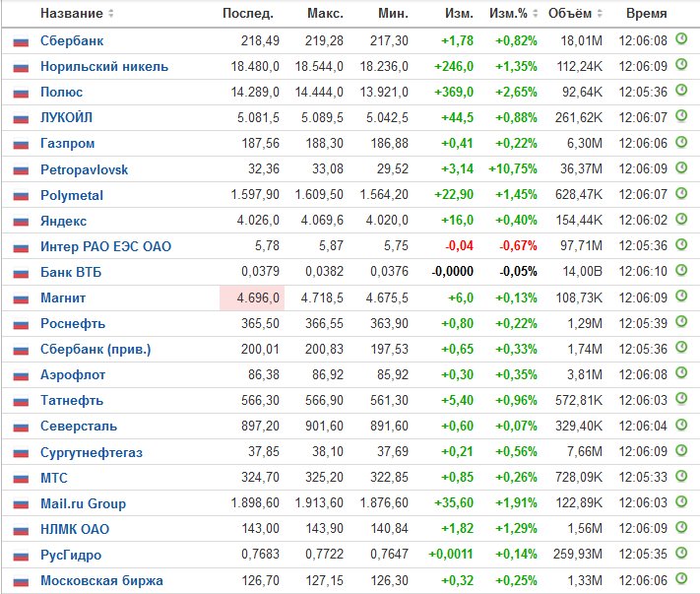Click the clock icon in Интер РАО row

coord(681,244)
